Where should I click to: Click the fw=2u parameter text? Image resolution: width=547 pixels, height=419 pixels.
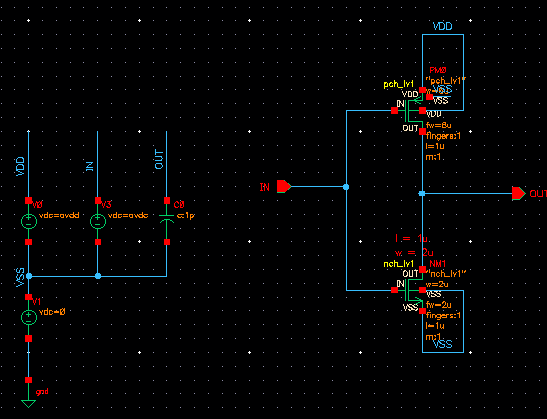pyautogui.click(x=439, y=305)
